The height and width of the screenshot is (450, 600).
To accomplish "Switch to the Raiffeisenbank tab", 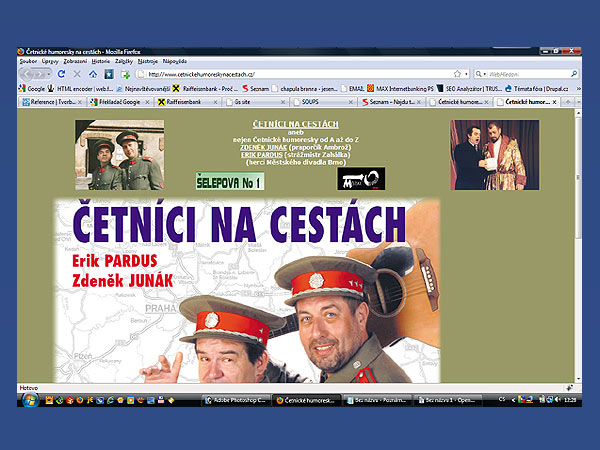I will click(x=188, y=102).
